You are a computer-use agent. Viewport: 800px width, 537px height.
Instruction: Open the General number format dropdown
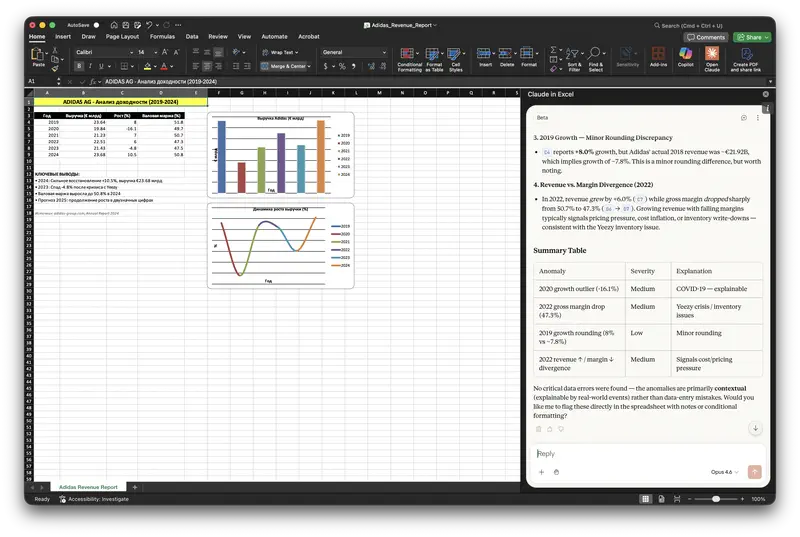coord(356,52)
